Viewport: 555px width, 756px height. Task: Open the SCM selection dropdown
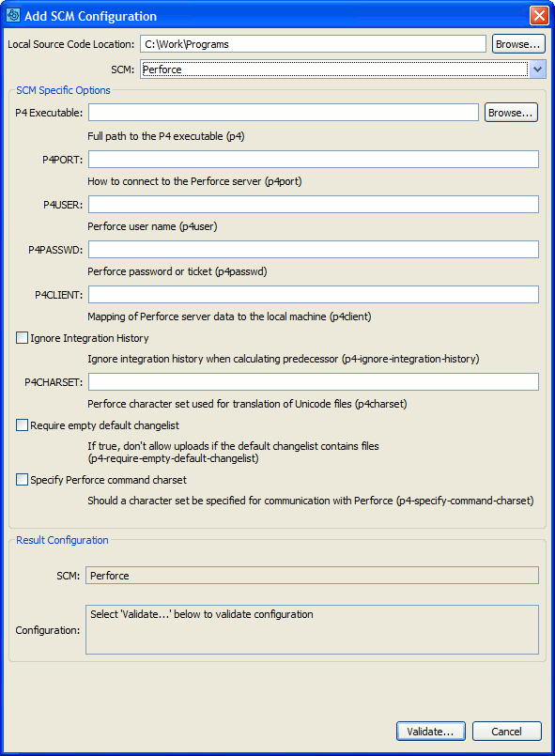[536, 69]
